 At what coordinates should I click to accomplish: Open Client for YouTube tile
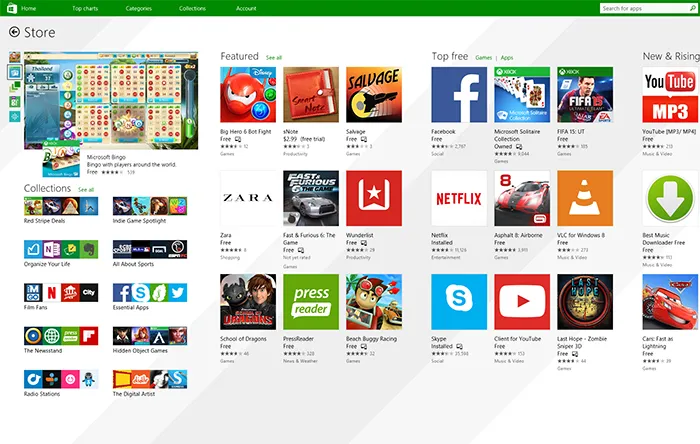tap(522, 302)
